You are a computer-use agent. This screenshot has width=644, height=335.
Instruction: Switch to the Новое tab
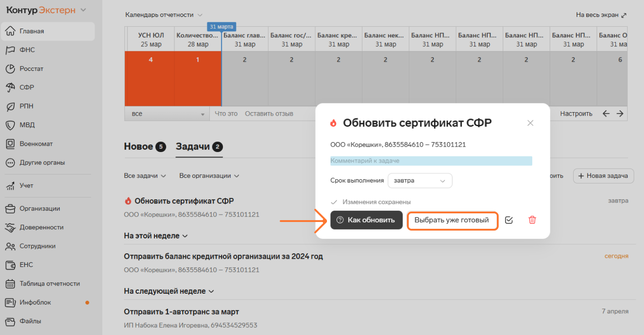145,147
